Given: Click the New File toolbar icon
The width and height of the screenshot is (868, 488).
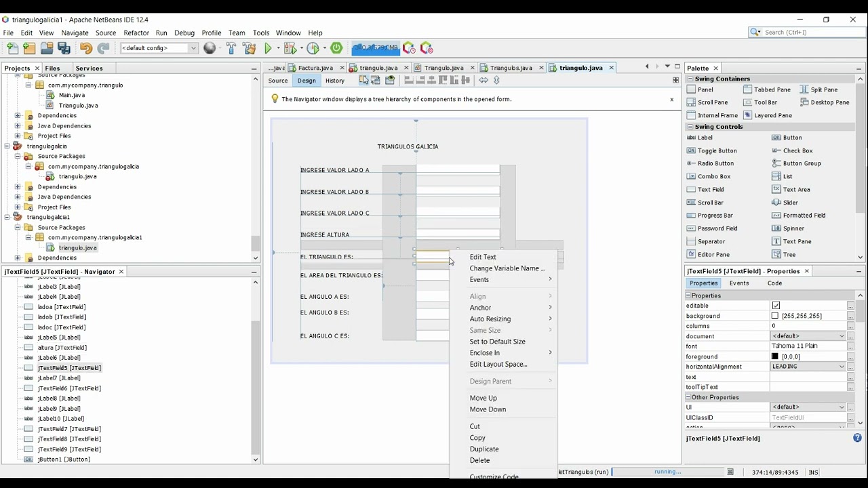Looking at the screenshot, I should (x=13, y=48).
